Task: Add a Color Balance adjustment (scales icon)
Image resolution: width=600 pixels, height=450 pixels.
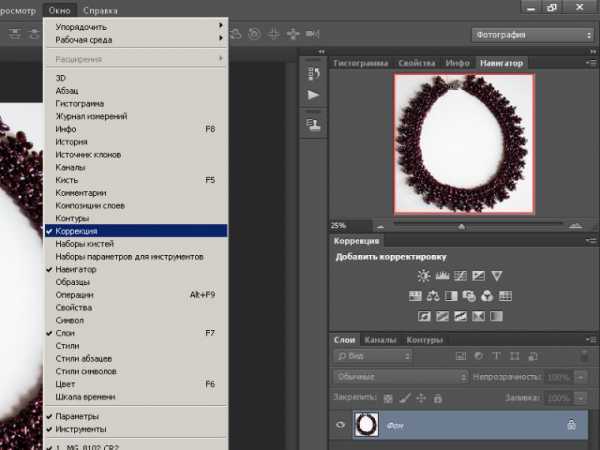Action: [x=433, y=296]
